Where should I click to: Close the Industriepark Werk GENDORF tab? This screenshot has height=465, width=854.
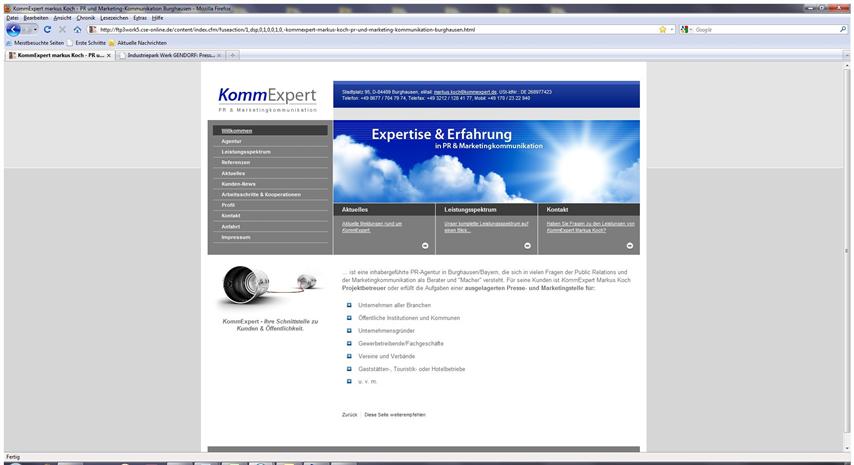219,56
